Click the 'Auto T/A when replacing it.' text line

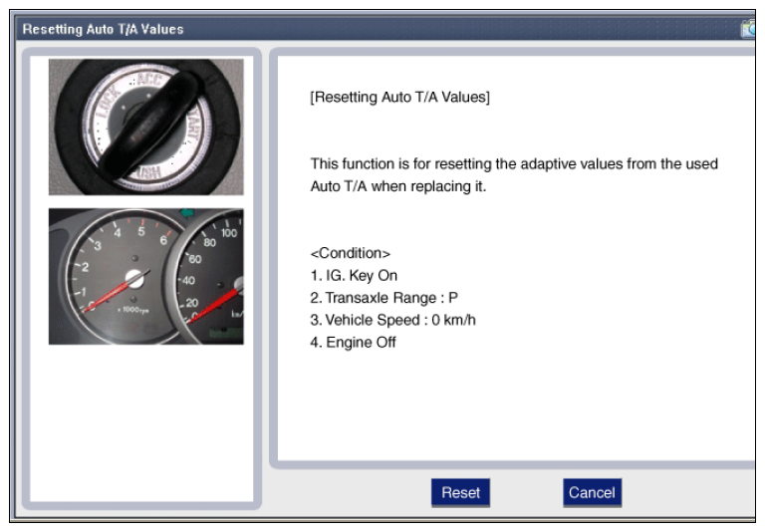point(398,186)
